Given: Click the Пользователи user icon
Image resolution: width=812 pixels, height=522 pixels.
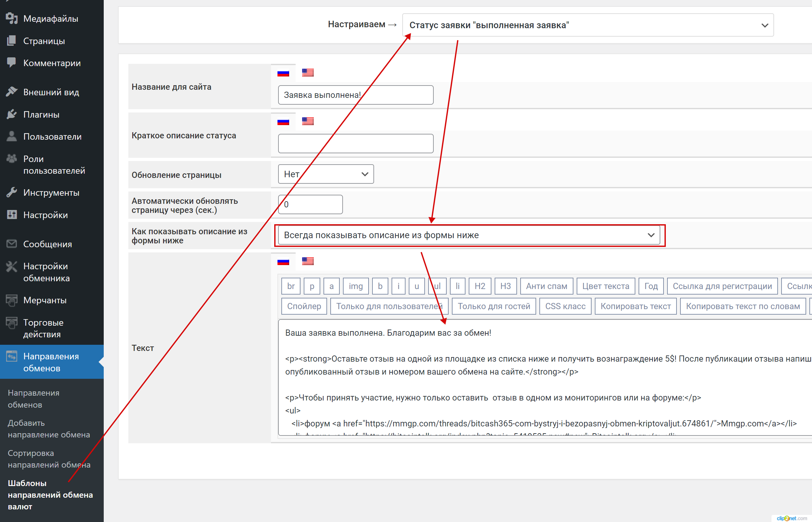Looking at the screenshot, I should pos(12,136).
